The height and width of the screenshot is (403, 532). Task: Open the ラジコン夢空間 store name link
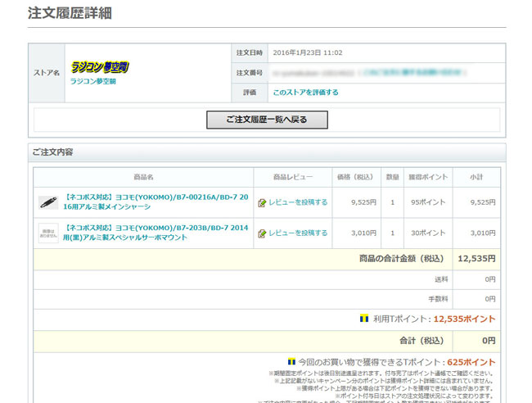coord(93,81)
